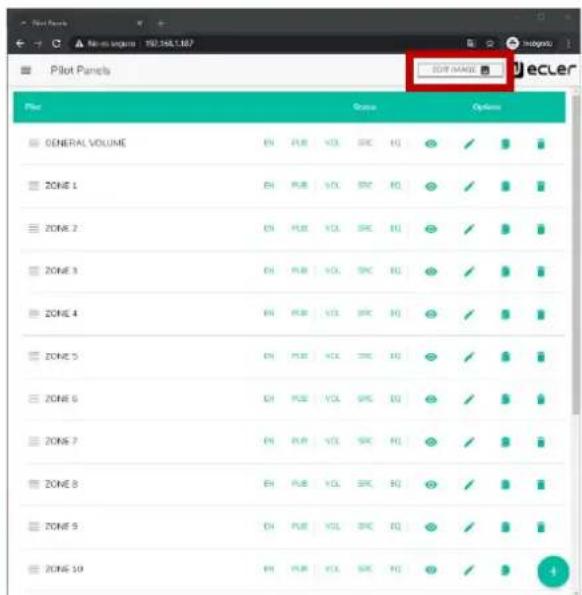Screen dimensions: 582x595
Task: Reload the page in the browser
Action: [57, 44]
